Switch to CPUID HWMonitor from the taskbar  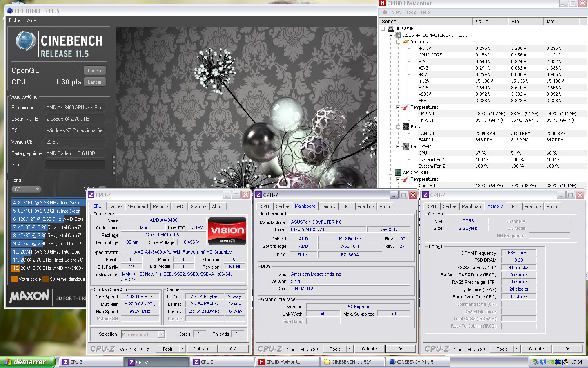coord(287,362)
